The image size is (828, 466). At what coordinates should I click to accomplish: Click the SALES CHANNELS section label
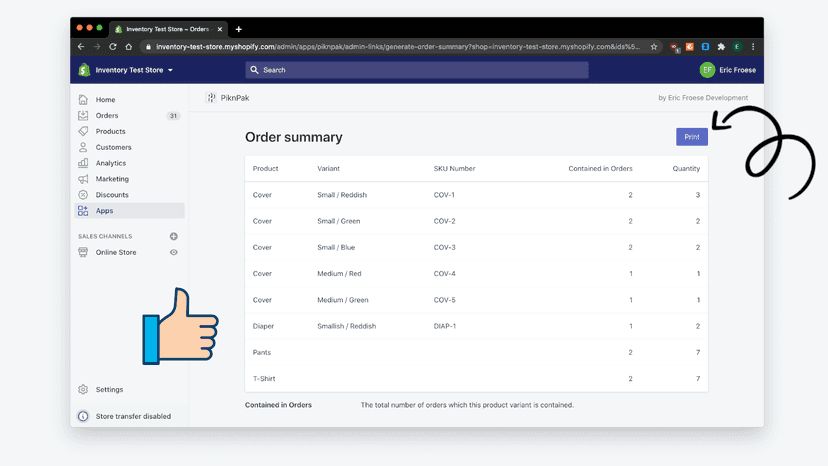point(105,236)
